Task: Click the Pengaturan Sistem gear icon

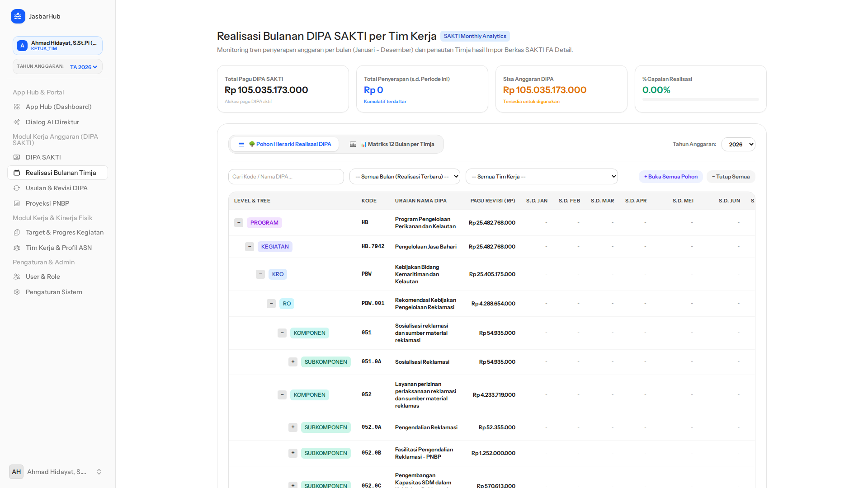Action: tap(17, 292)
